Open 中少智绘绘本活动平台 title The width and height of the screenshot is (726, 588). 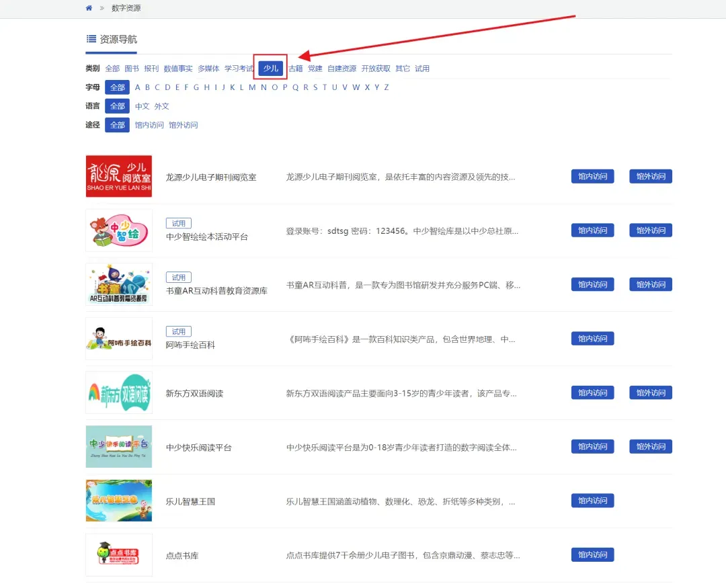(x=207, y=237)
